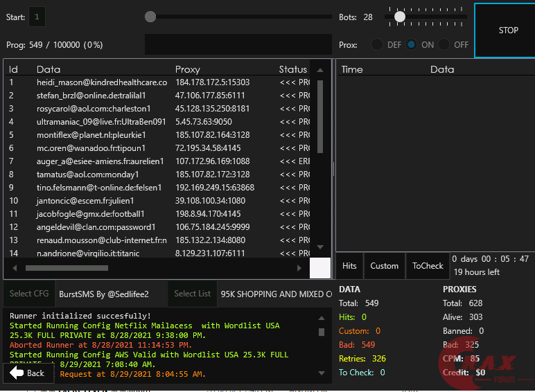Select proxy cell 5.45.73.63:9050

tap(203, 122)
